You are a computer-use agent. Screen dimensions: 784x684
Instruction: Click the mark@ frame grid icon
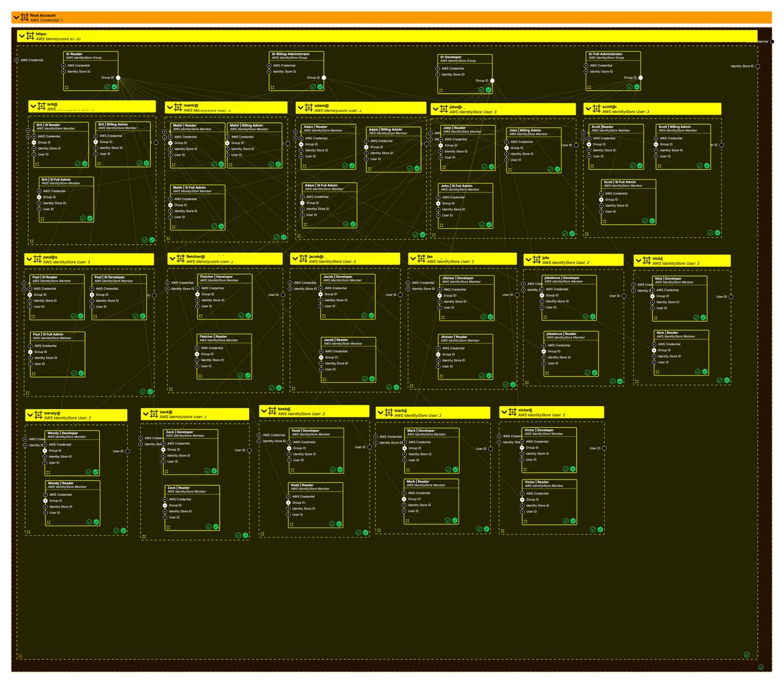388,413
